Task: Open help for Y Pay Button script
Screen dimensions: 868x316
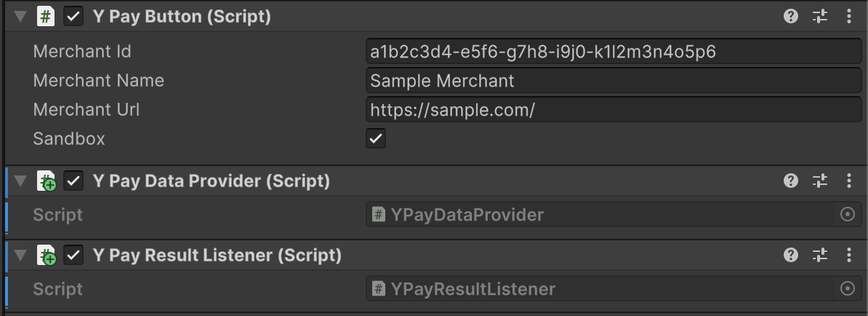Action: click(791, 17)
